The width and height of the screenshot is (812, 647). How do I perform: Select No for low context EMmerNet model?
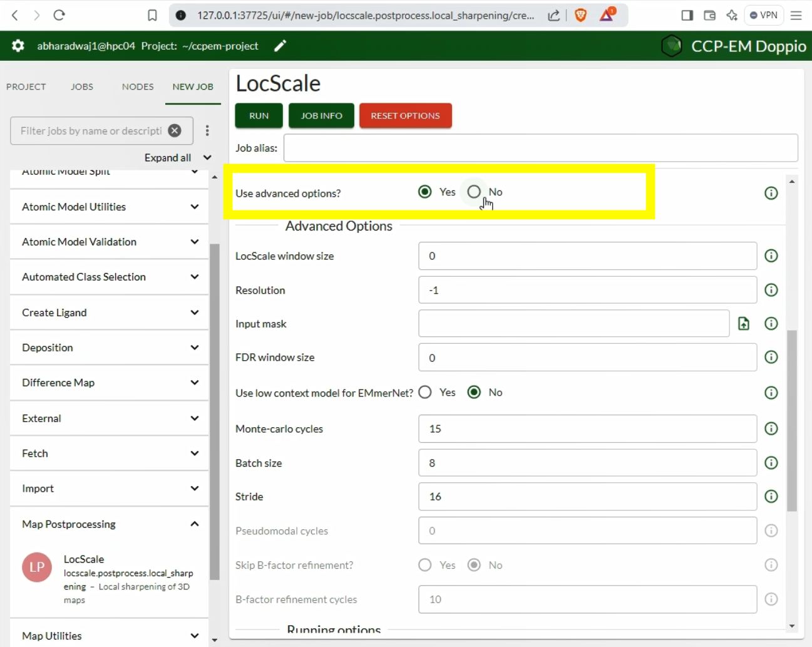(x=474, y=392)
